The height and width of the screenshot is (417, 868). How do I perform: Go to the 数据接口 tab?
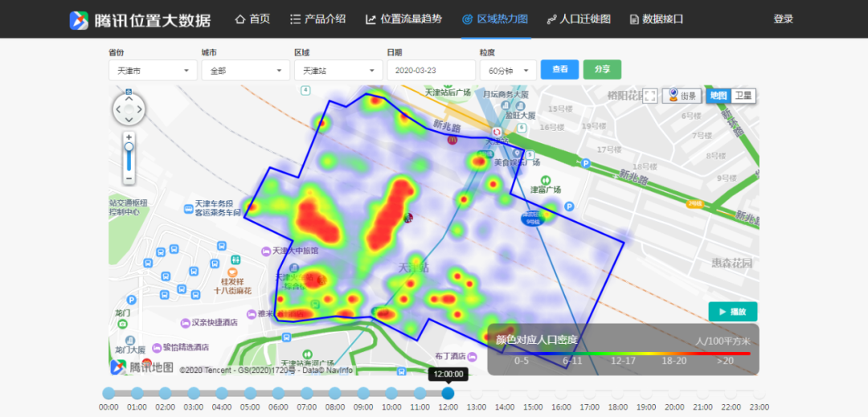tap(657, 19)
